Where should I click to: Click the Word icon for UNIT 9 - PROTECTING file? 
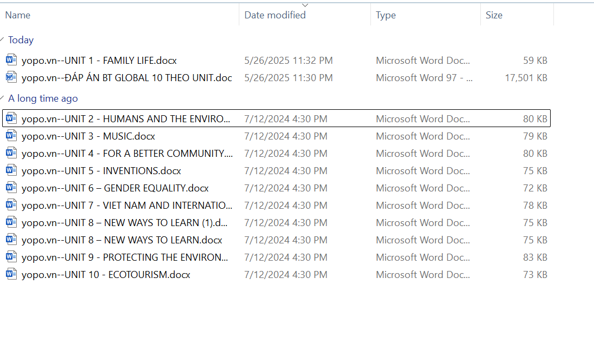[11, 257]
